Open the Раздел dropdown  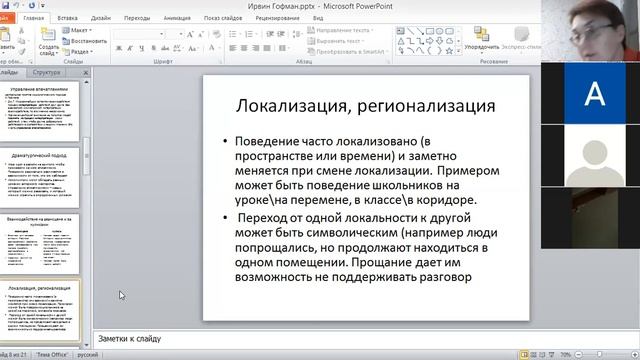[78, 52]
